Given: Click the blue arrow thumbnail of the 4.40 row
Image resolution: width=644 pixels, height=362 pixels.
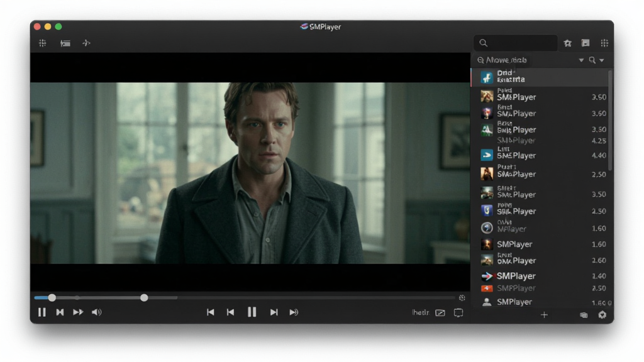Looking at the screenshot, I should coord(487,155).
